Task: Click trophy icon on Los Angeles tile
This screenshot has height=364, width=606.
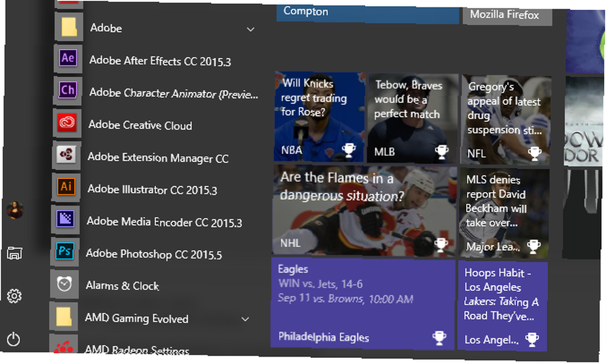Action: pos(532,340)
